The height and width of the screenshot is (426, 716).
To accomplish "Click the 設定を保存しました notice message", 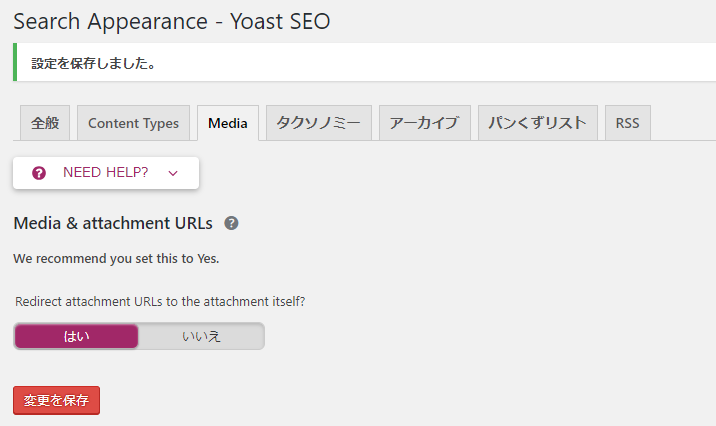I will pyautogui.click(x=94, y=63).
